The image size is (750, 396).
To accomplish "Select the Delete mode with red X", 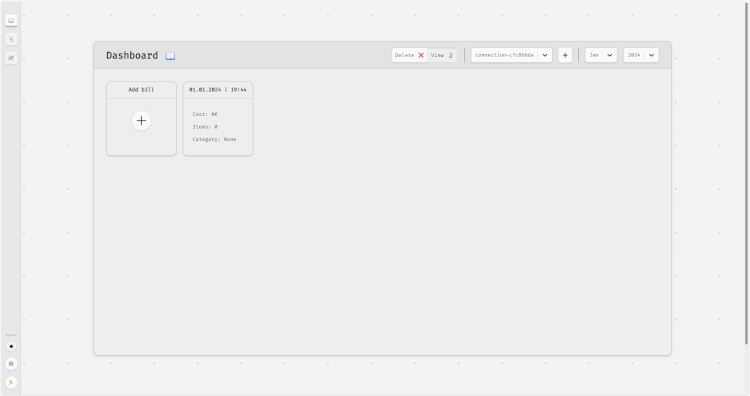I will point(409,55).
